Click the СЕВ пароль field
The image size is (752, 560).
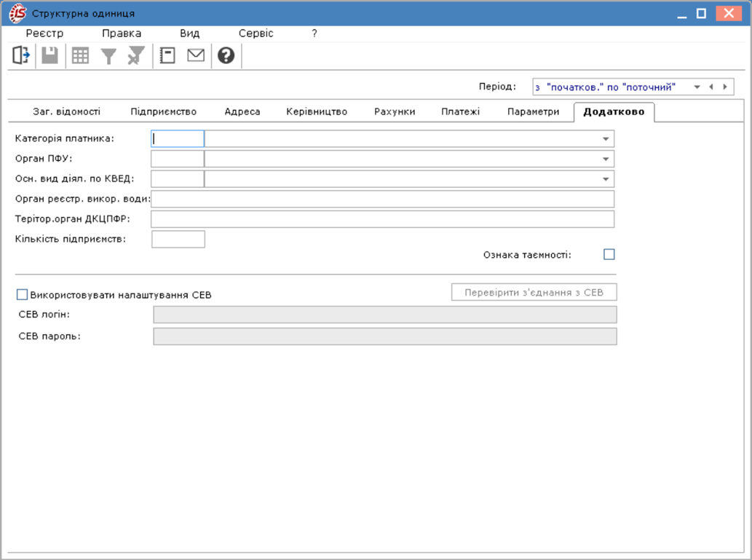tap(384, 336)
